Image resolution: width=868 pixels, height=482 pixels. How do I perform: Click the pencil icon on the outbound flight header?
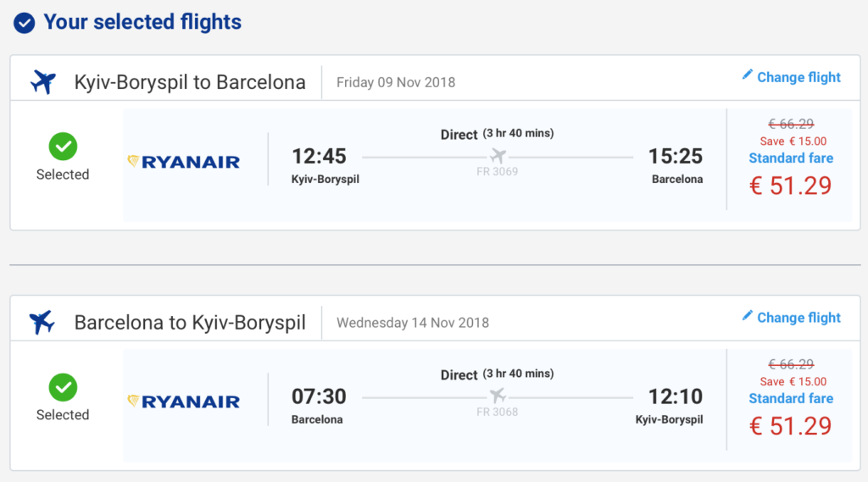(x=747, y=75)
